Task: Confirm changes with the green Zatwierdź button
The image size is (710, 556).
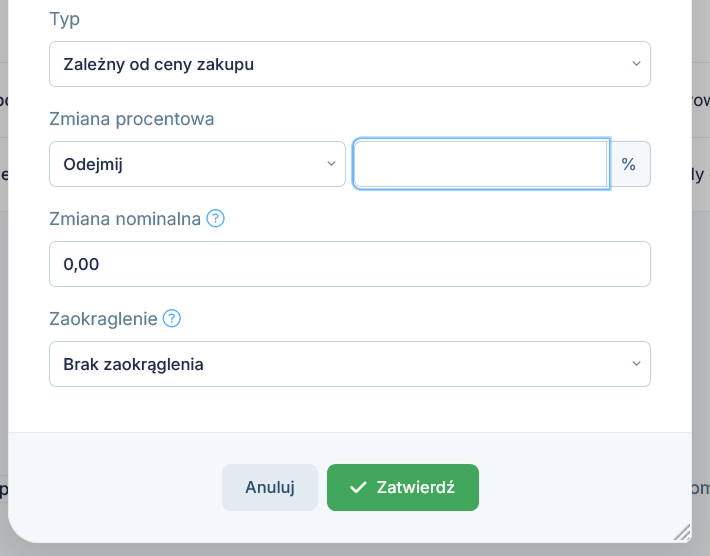Action: point(403,488)
